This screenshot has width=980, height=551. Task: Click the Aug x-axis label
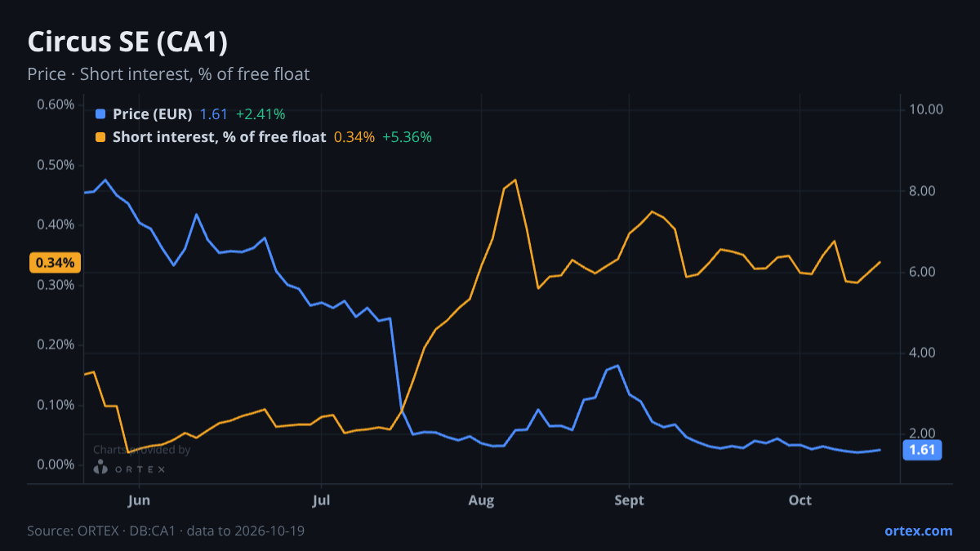pyautogui.click(x=482, y=500)
